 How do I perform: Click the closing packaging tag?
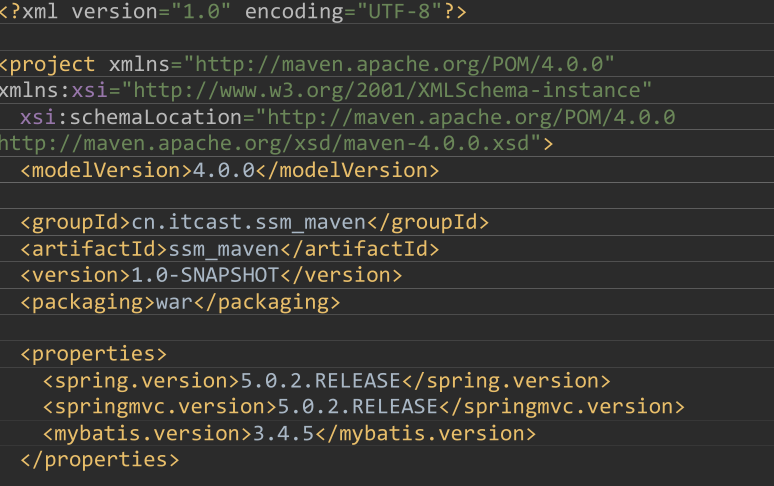[267, 302]
